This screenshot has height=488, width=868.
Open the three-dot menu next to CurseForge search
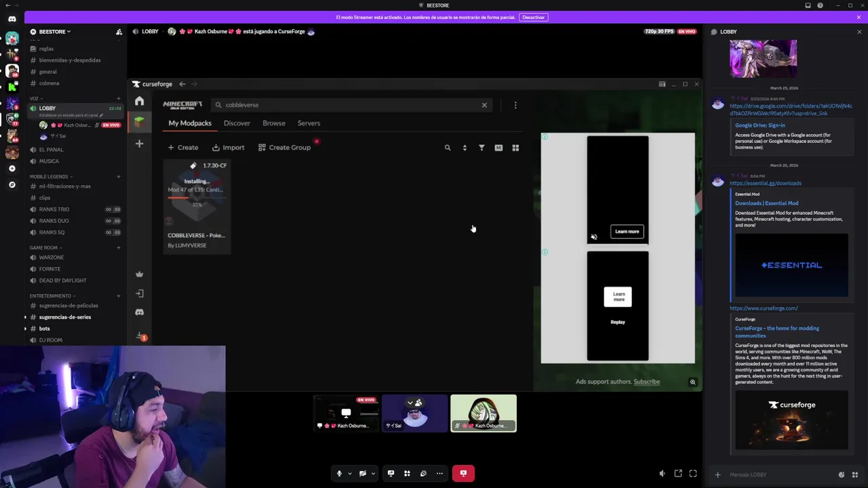click(x=515, y=105)
